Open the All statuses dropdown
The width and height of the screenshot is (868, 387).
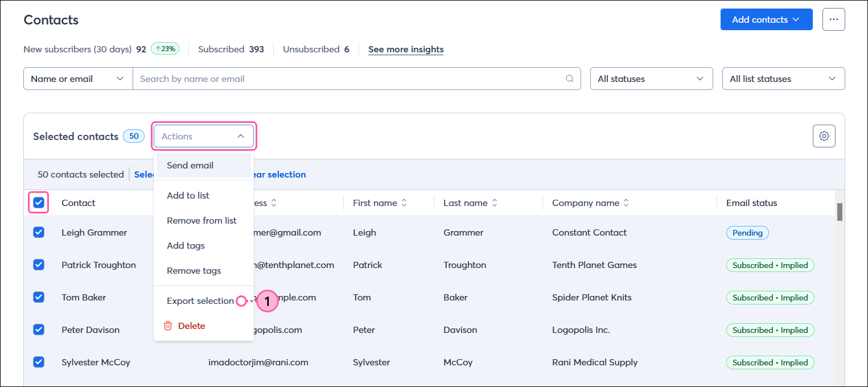[651, 78]
